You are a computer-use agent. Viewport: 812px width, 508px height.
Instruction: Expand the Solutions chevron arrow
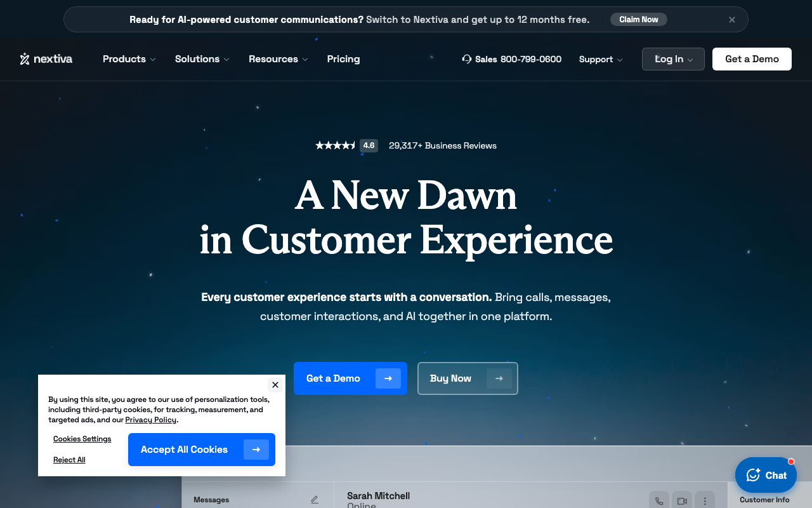(x=226, y=60)
